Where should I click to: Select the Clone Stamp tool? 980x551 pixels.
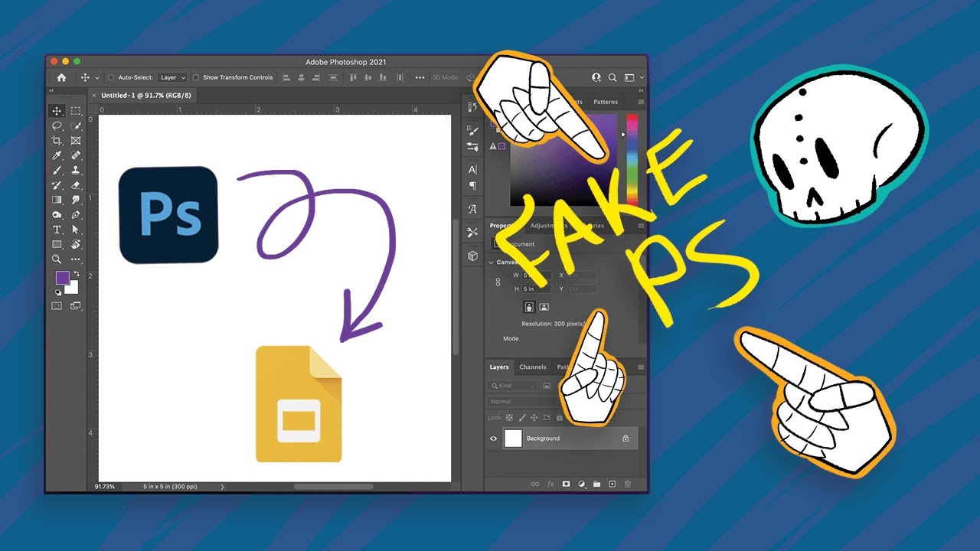click(x=76, y=170)
